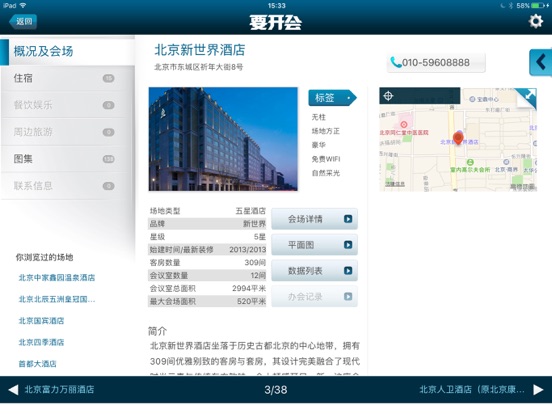552x414 pixels.
Task: Open the 办会记录 button
Action: (x=314, y=296)
